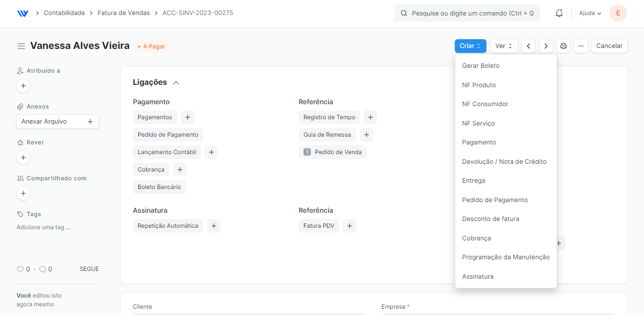Open the three-dots more options menu
Image resolution: width=644 pixels, height=315 pixels.
[x=580, y=46]
